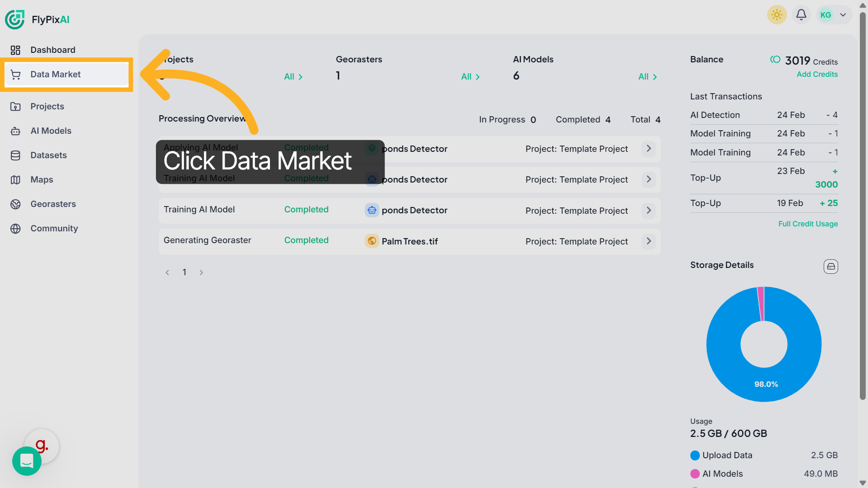Click the AI Models robot icon
Viewport: 868px width, 488px height.
click(x=15, y=131)
